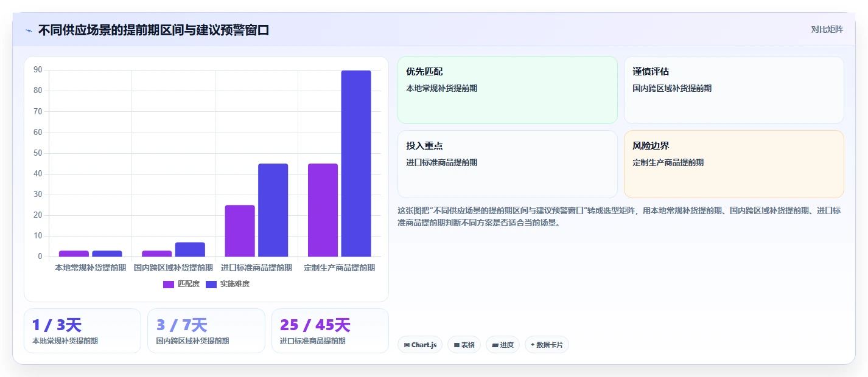
Task: Click x-axis label 本地常规补货提前期
Action: coord(91,268)
